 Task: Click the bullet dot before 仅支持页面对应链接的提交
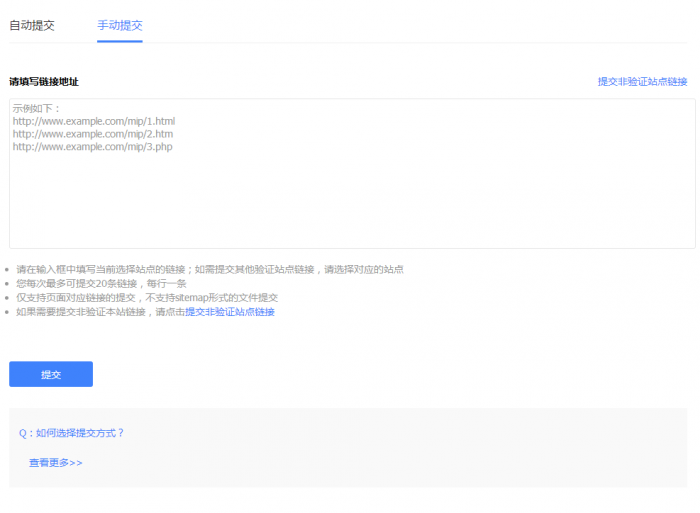pos(8,298)
